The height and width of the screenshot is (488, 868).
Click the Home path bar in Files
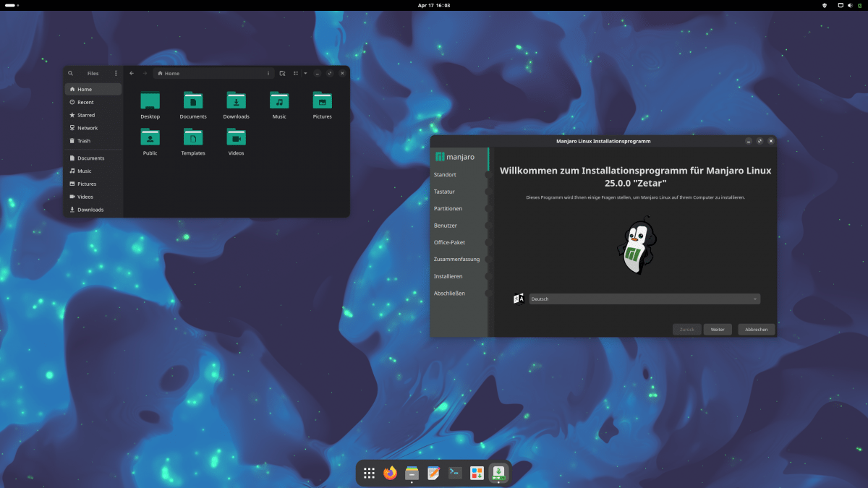[210, 73]
